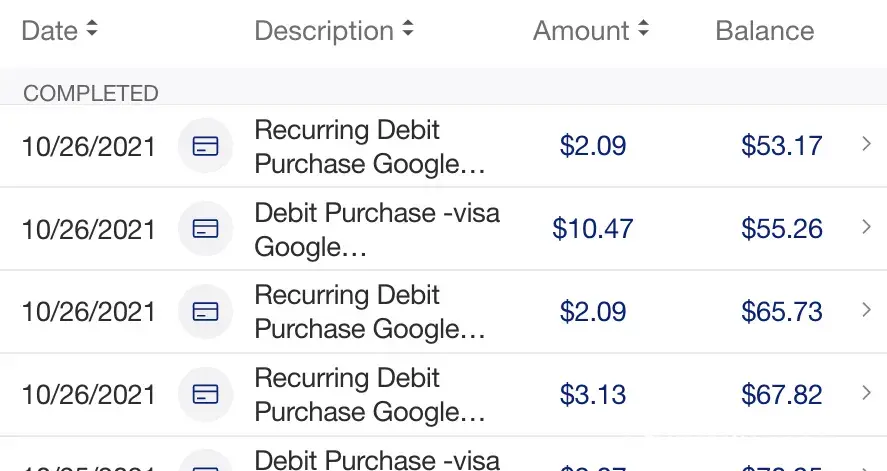
Task: Sort by Description column arrows
Action: 407,30
